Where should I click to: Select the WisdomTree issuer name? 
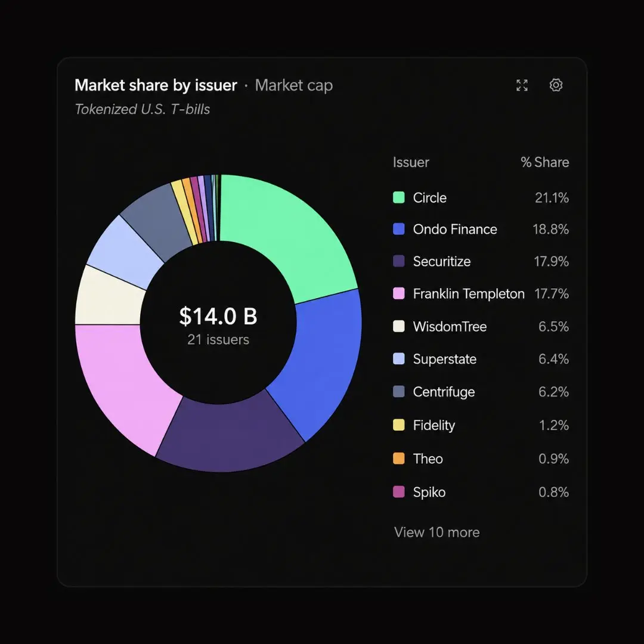pos(450,327)
